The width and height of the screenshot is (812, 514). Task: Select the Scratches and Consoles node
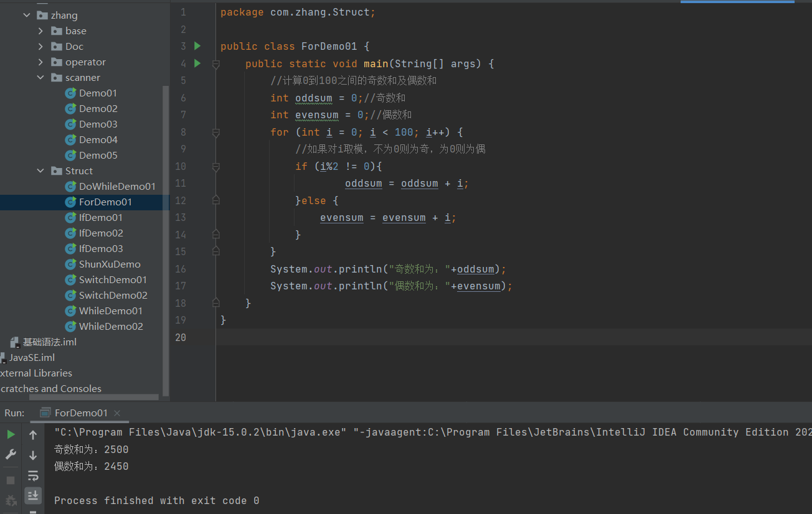click(x=50, y=389)
